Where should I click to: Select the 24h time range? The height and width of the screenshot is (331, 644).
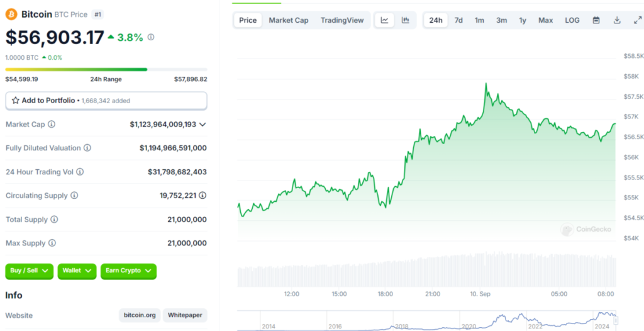coord(436,20)
